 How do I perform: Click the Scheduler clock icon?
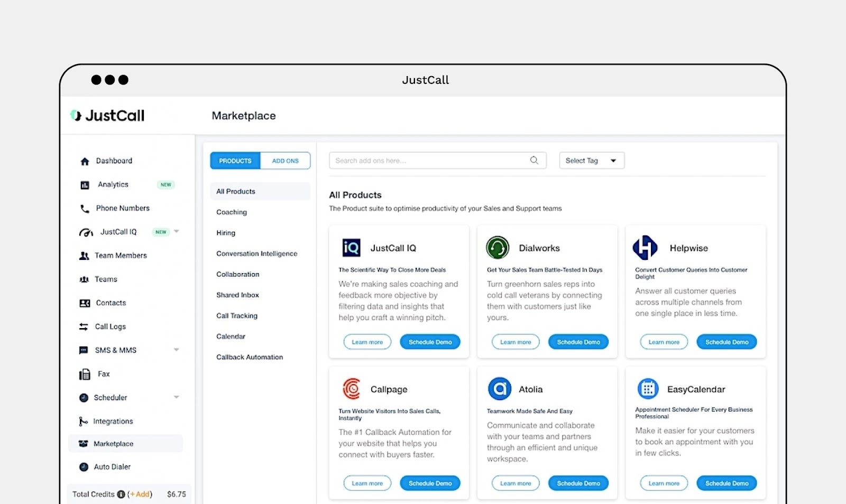tap(84, 398)
